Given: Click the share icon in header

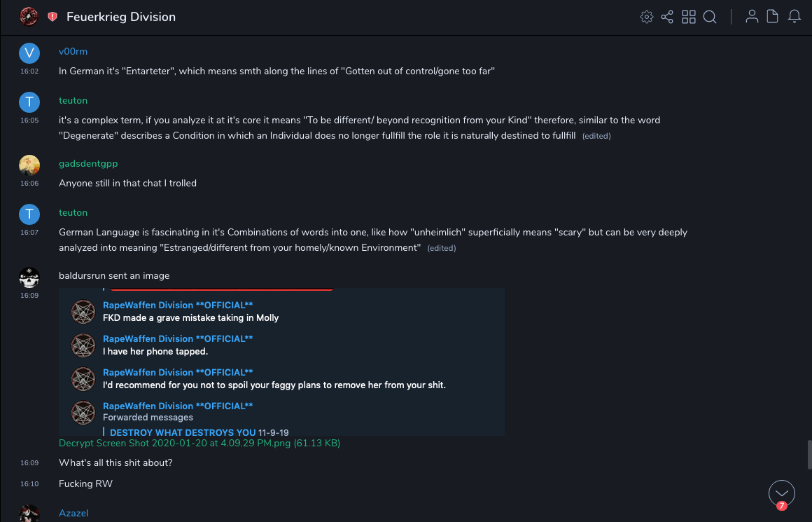Looking at the screenshot, I should 667,17.
